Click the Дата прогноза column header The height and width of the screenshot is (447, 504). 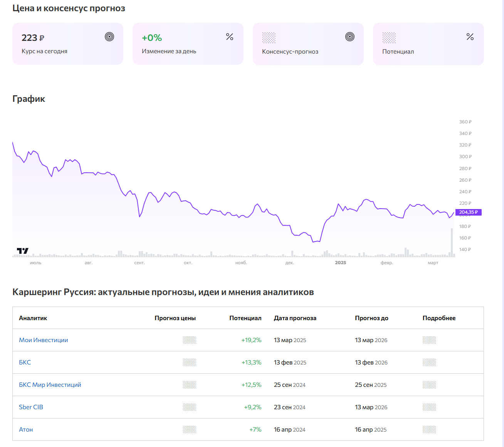tap(295, 318)
